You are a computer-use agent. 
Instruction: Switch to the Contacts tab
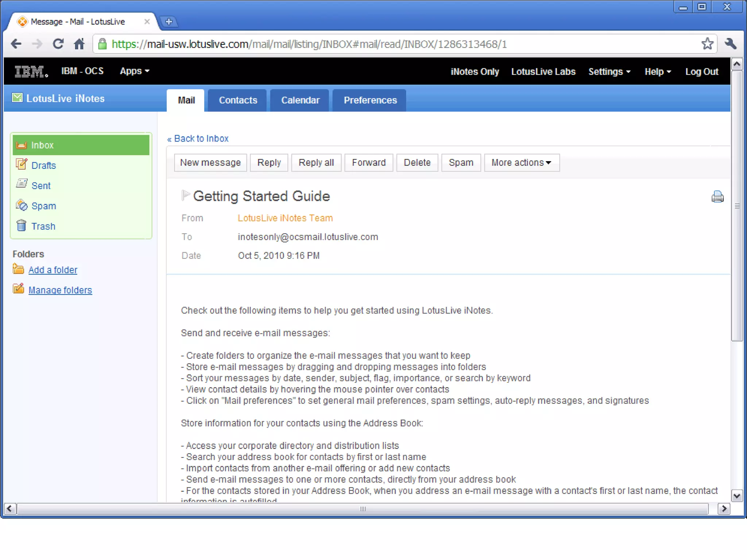click(x=238, y=100)
